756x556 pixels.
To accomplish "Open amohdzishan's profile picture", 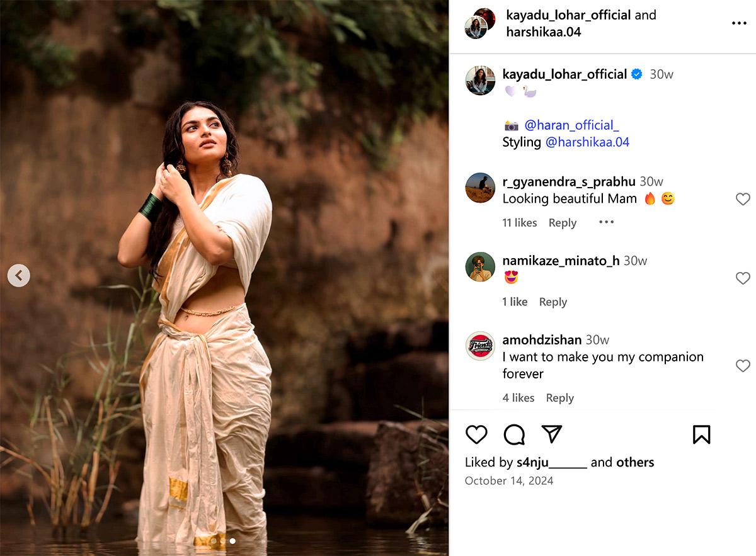I will [480, 346].
